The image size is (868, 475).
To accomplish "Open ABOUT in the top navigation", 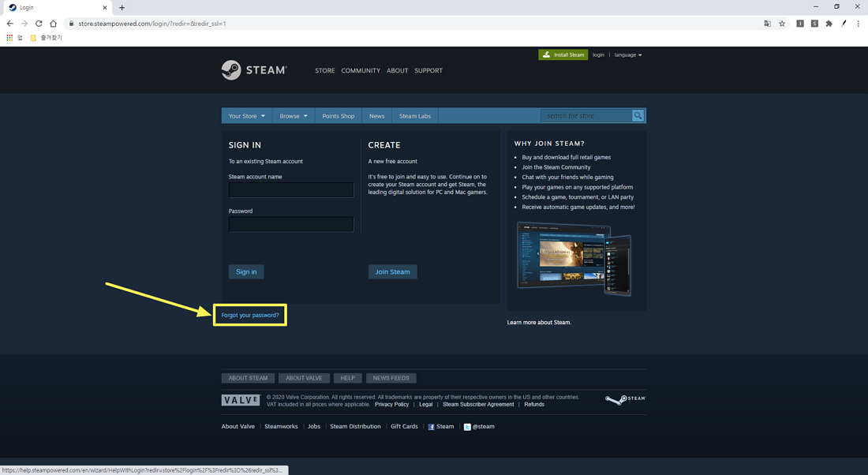I will click(398, 70).
